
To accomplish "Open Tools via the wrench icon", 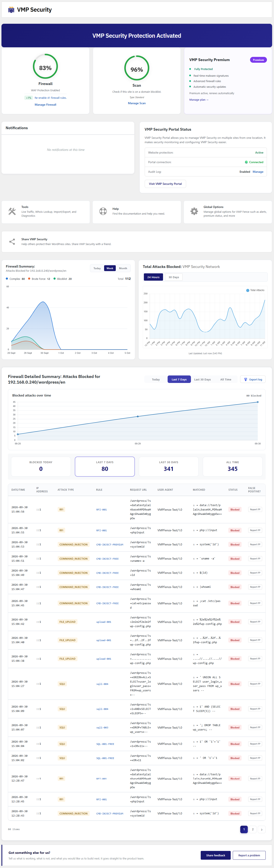I will point(12,212).
